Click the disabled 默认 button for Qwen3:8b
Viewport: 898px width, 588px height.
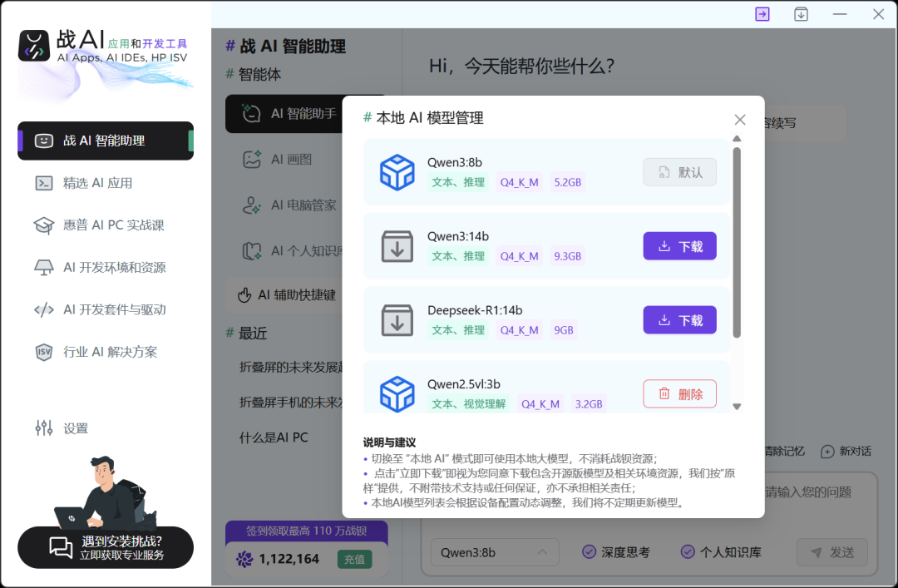680,172
